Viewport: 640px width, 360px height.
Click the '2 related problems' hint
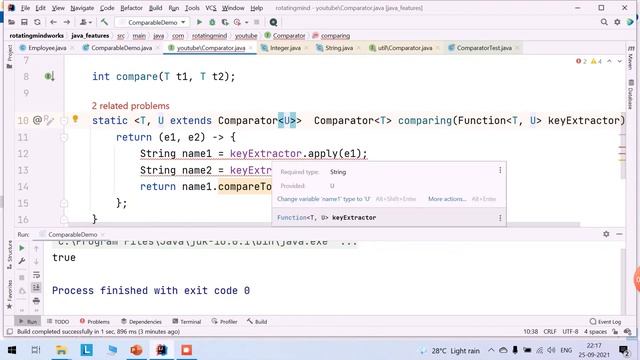131,106
